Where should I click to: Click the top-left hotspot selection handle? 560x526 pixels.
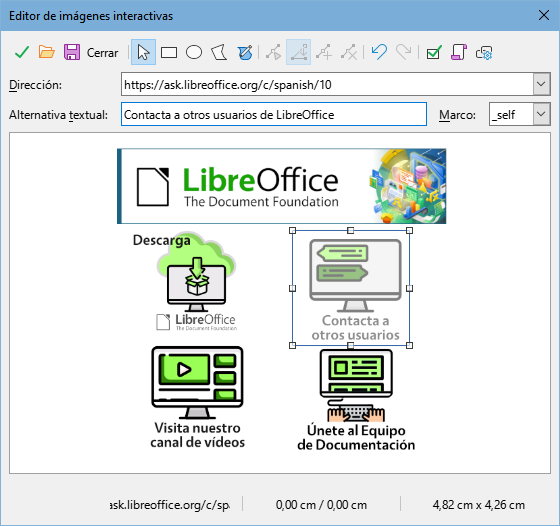292,231
